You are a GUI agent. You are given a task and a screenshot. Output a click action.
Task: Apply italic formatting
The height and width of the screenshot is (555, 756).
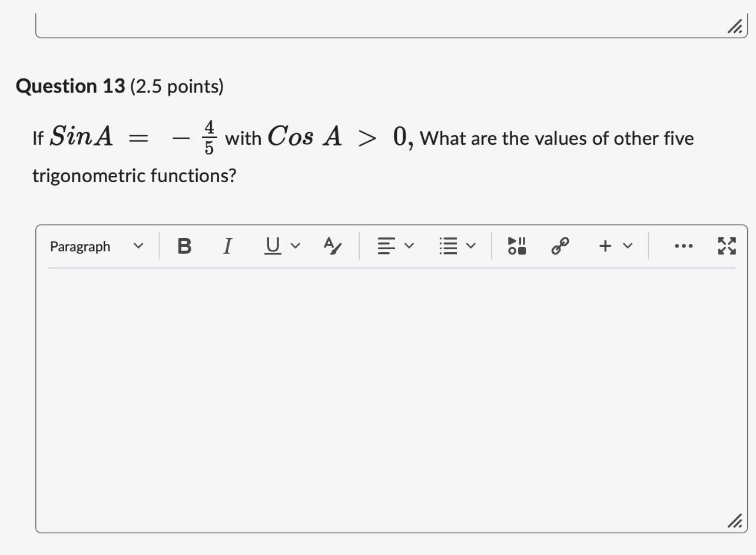(228, 246)
